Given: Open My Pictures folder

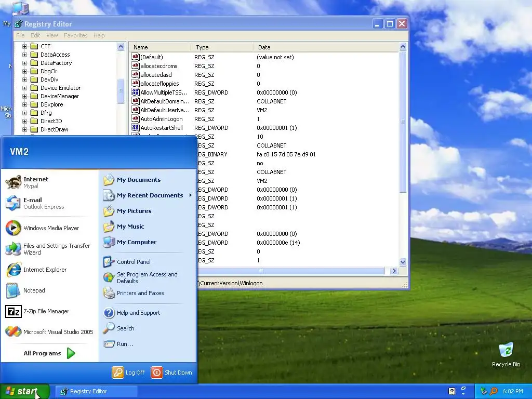Looking at the screenshot, I should pos(127,211).
